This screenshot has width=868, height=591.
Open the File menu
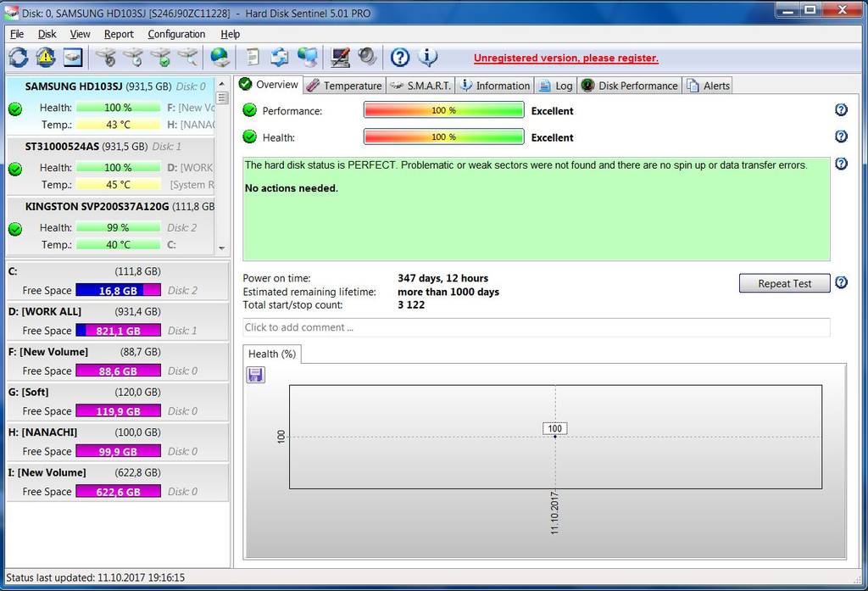pos(17,34)
